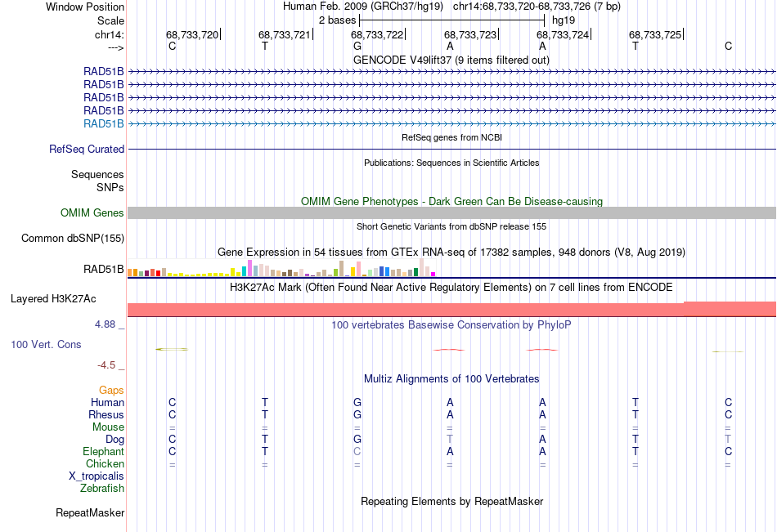Click the magenta last bar in GTEx chart
This screenshot has height=532, width=777.
click(433, 274)
